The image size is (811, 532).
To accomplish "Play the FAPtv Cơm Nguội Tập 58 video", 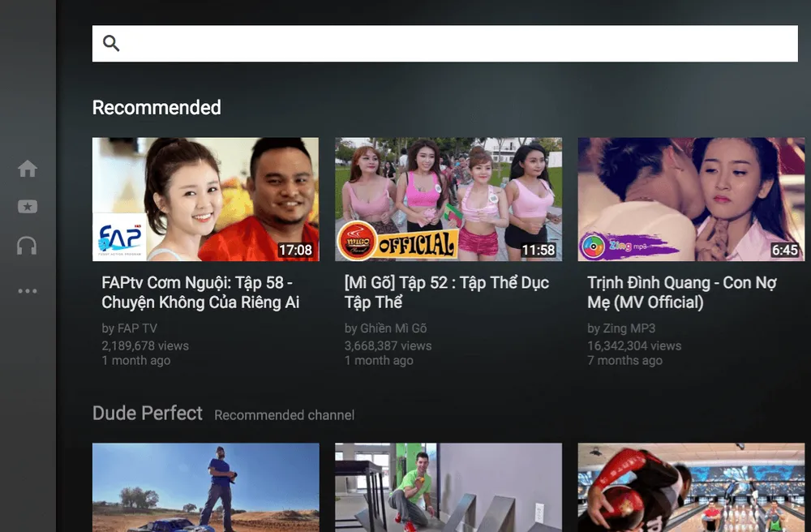I will click(205, 199).
